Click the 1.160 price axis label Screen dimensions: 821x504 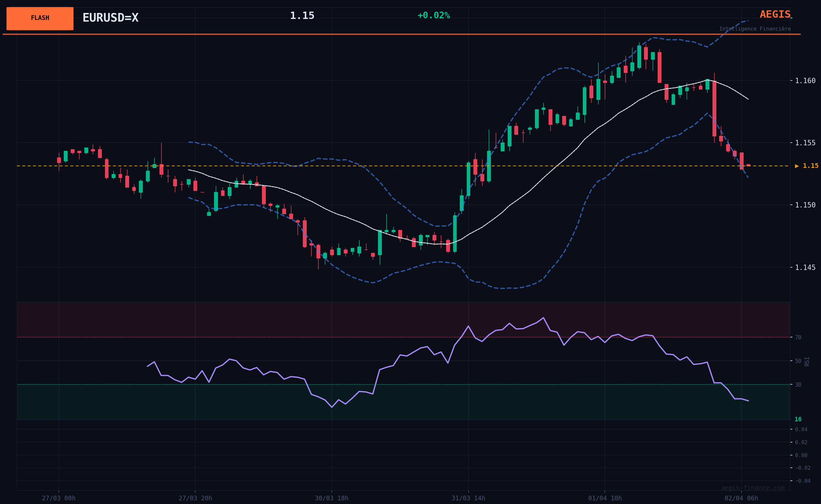coord(805,81)
